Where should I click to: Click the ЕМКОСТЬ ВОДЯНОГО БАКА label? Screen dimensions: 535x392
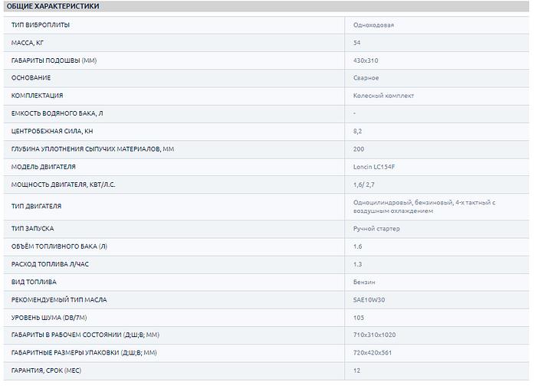coord(57,113)
